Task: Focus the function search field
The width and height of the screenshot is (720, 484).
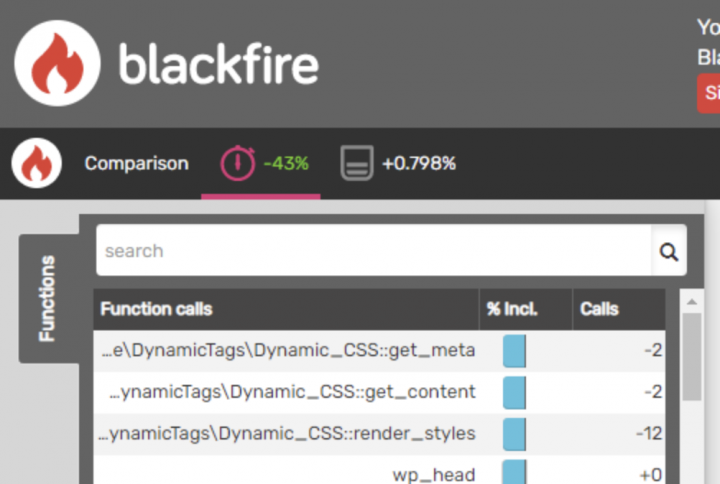Action: pos(373,251)
